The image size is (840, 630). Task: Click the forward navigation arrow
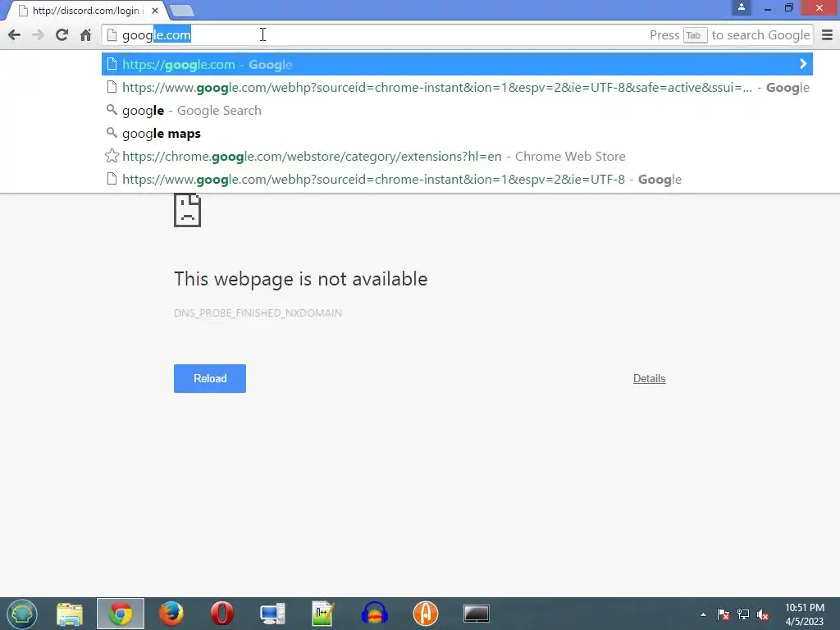[x=38, y=35]
